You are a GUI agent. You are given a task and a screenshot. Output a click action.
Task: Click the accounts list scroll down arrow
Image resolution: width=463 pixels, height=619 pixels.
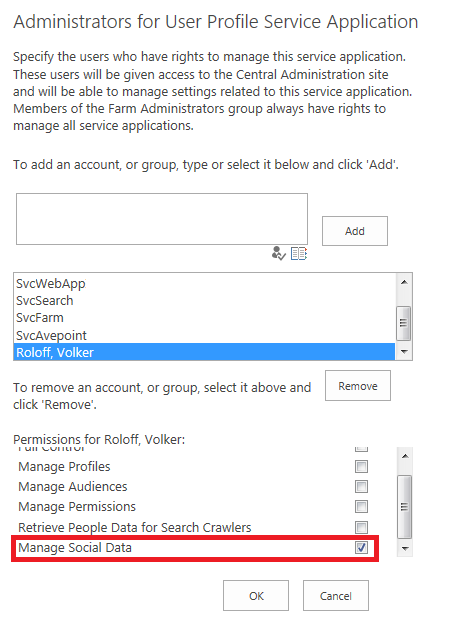(404, 351)
